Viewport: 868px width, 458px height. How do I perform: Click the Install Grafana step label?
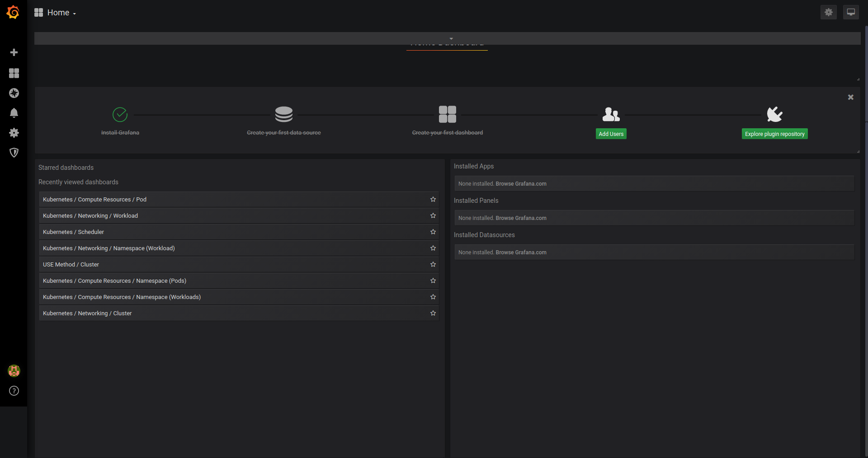[120, 132]
